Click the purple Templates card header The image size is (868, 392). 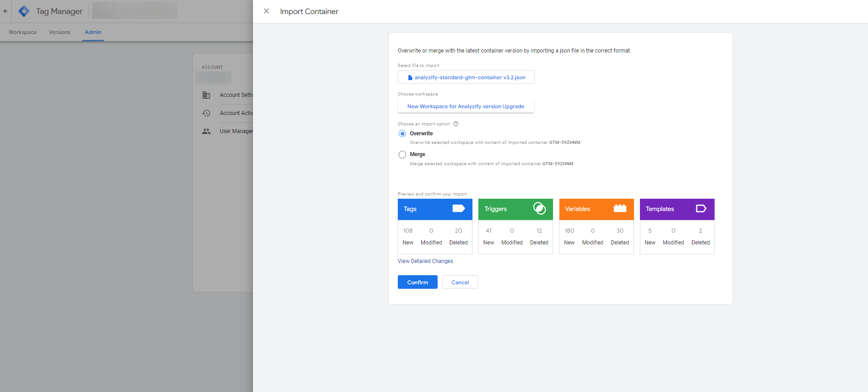[677, 209]
